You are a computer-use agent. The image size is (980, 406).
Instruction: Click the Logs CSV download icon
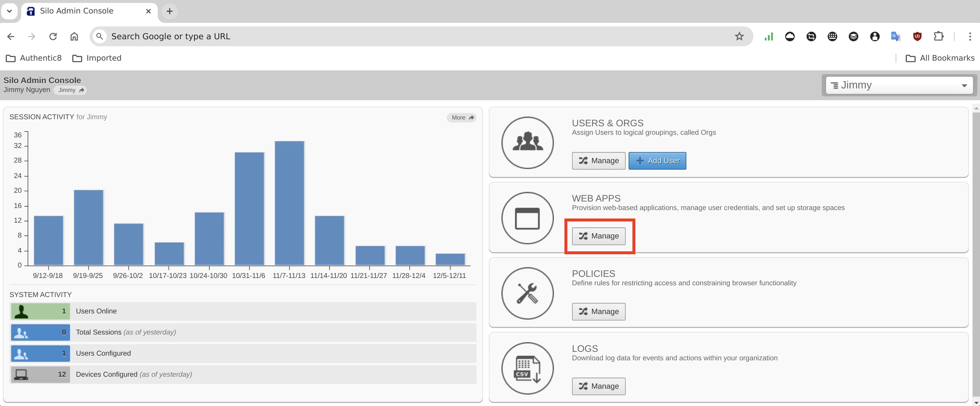(527, 369)
